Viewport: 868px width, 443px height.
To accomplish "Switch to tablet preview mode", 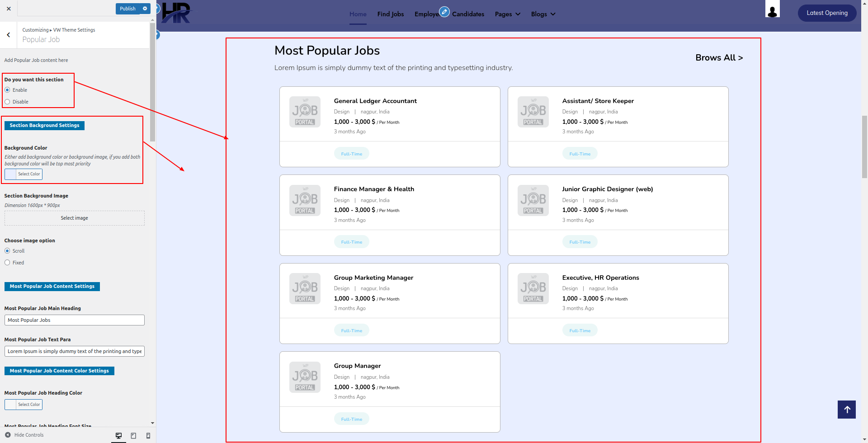I will [133, 436].
